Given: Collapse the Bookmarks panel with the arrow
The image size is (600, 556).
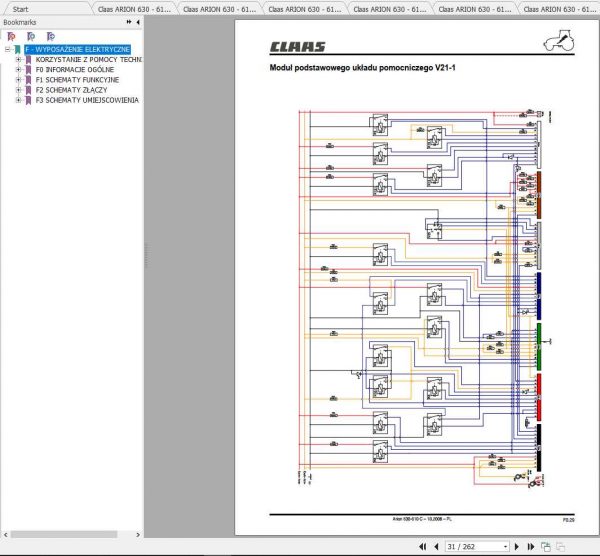Looking at the screenshot, I should [138, 22].
